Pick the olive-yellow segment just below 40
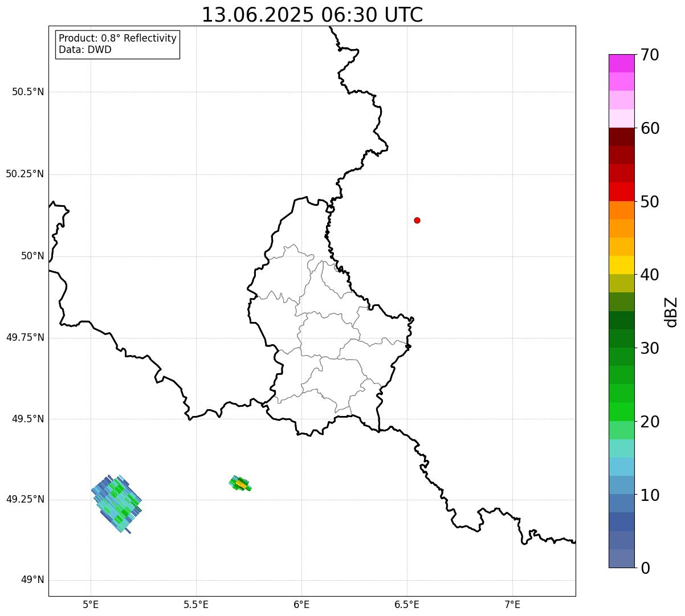The image size is (685, 616). tap(621, 283)
